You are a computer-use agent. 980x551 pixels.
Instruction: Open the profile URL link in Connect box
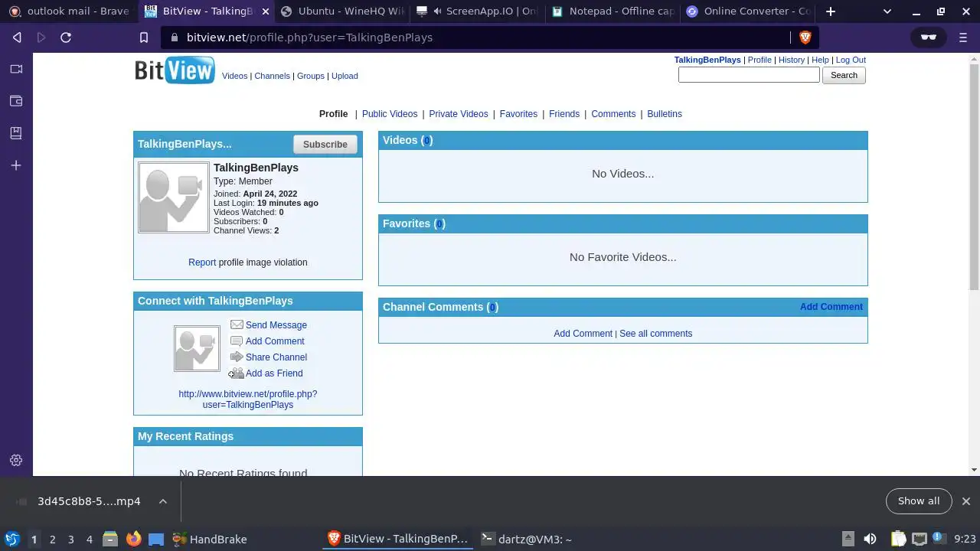(248, 399)
